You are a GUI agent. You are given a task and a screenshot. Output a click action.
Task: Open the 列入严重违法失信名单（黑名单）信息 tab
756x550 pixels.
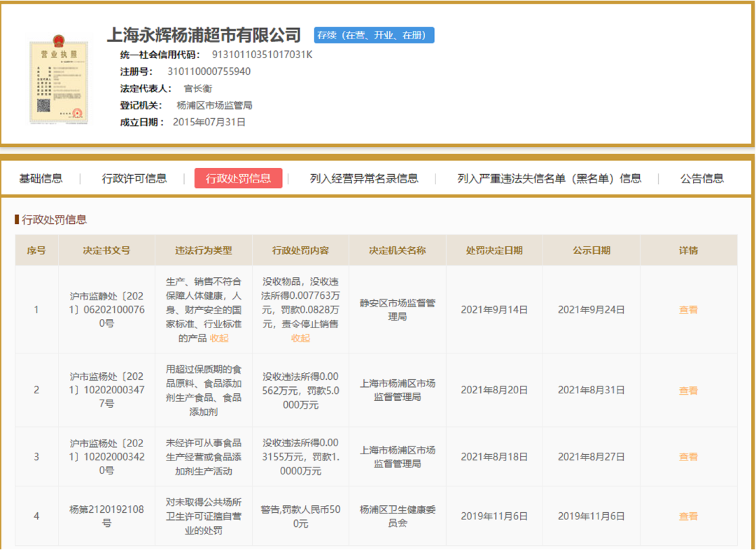[x=549, y=178]
